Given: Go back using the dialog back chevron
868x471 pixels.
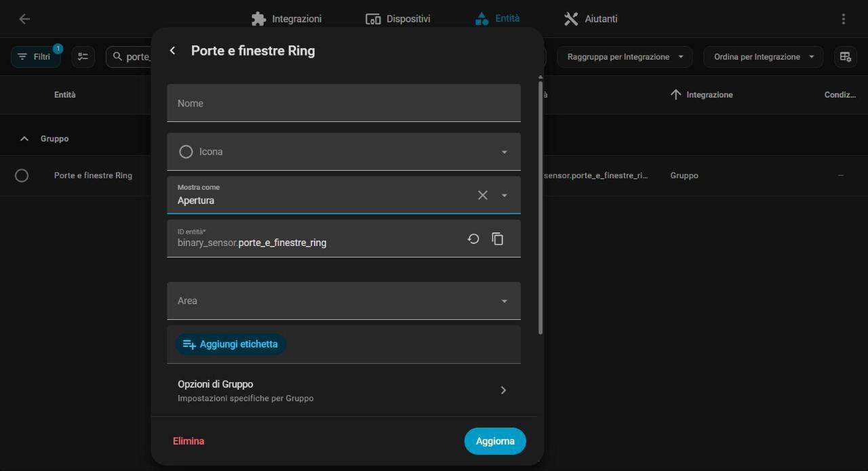Looking at the screenshot, I should point(172,51).
